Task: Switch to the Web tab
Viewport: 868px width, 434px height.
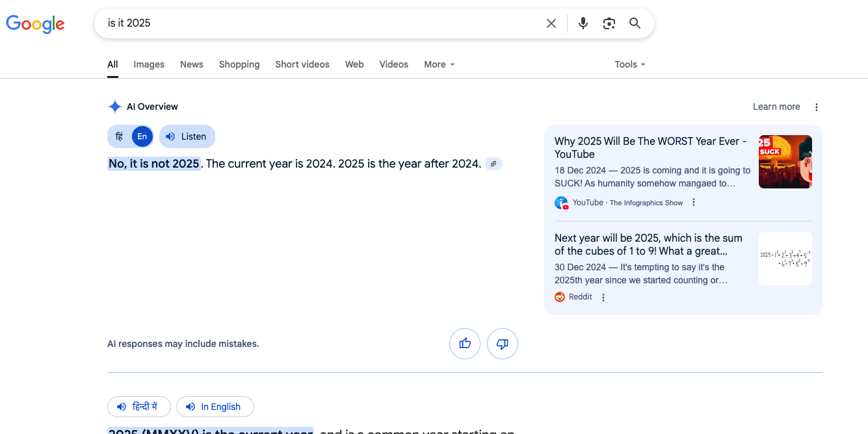Action: click(x=354, y=64)
